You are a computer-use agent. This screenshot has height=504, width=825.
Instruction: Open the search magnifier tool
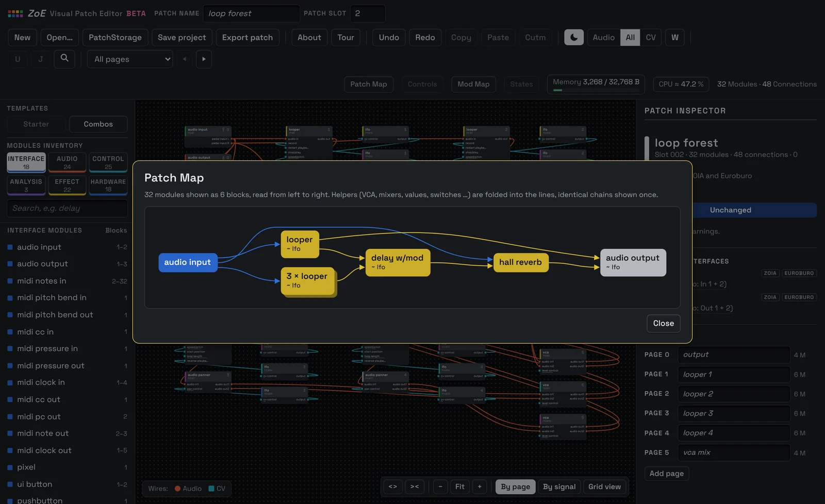[64, 59]
